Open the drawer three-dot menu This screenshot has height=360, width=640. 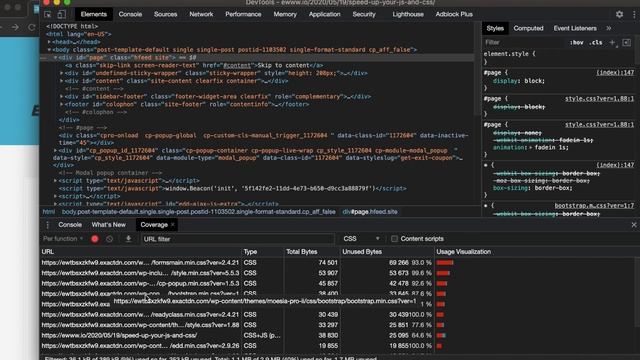pyautogui.click(x=48, y=225)
